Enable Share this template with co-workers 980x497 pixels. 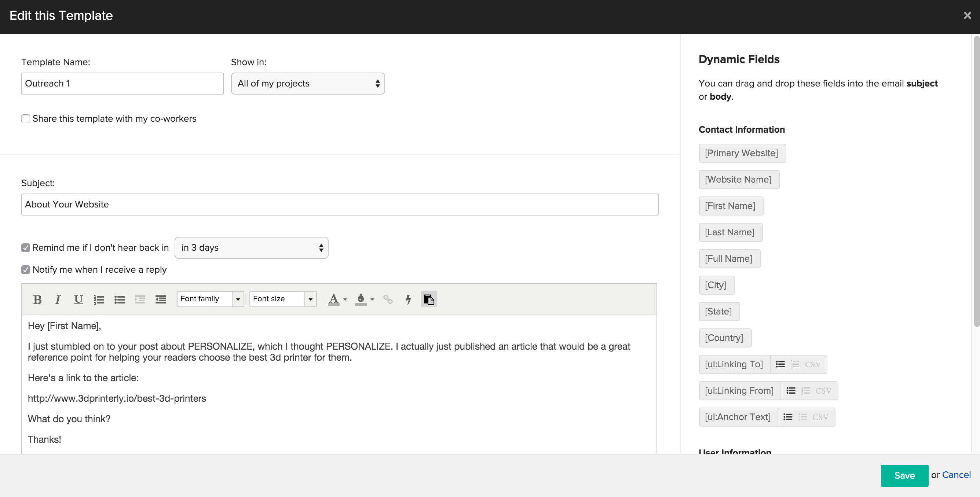pos(25,119)
